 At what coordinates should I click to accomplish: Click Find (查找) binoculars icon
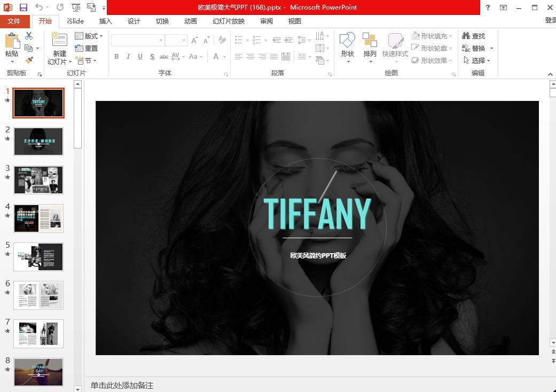click(x=466, y=36)
